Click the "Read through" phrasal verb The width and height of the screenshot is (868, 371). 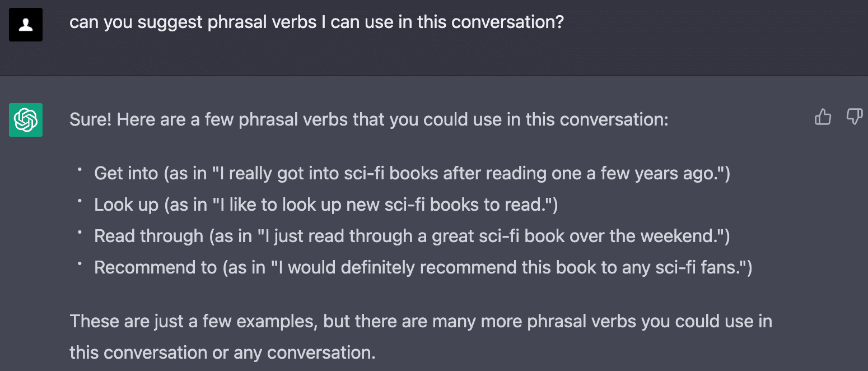point(148,236)
